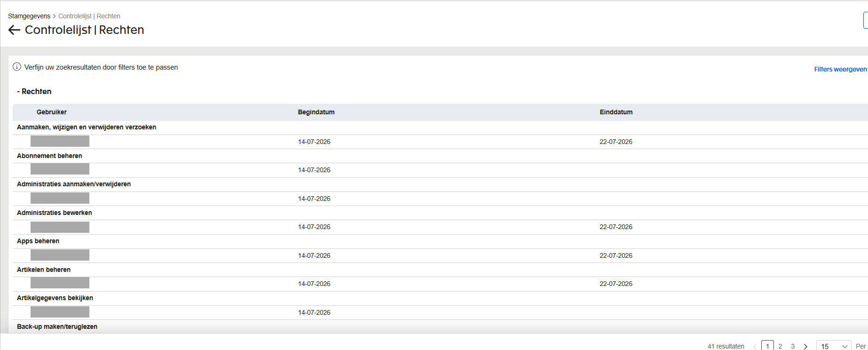This screenshot has height=350, width=868.
Task: Click the begin date under 'Artikelen beheren'
Action: (314, 284)
